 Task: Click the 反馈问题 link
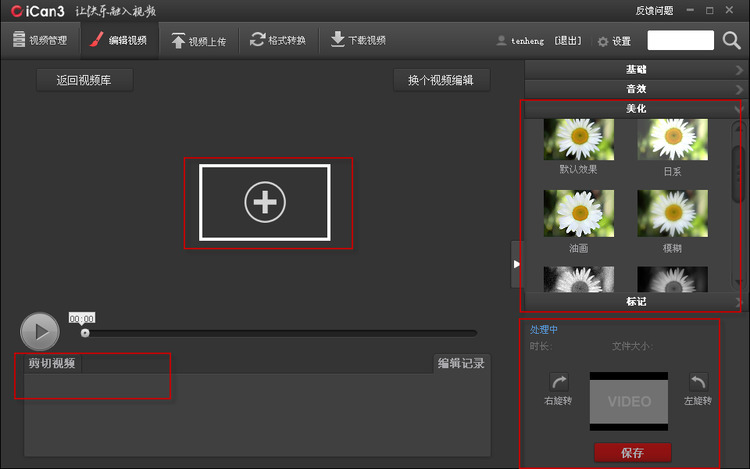click(x=654, y=11)
